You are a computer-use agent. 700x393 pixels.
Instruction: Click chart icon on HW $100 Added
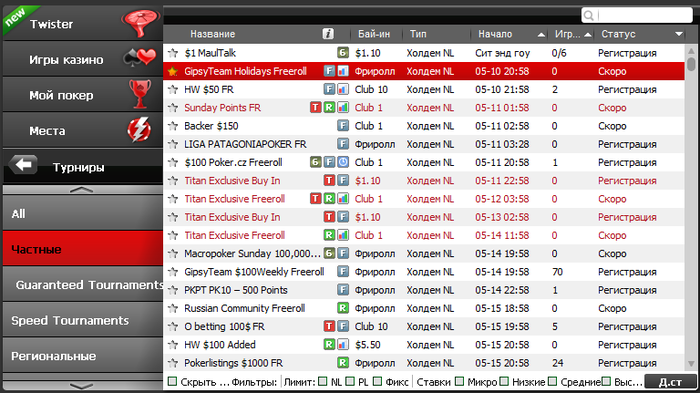coord(343,345)
